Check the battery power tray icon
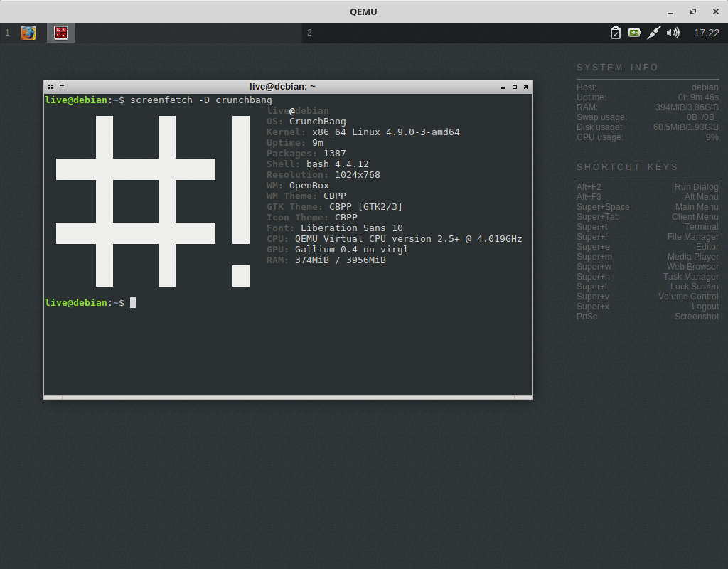Image resolution: width=728 pixels, height=569 pixels. 635,33
